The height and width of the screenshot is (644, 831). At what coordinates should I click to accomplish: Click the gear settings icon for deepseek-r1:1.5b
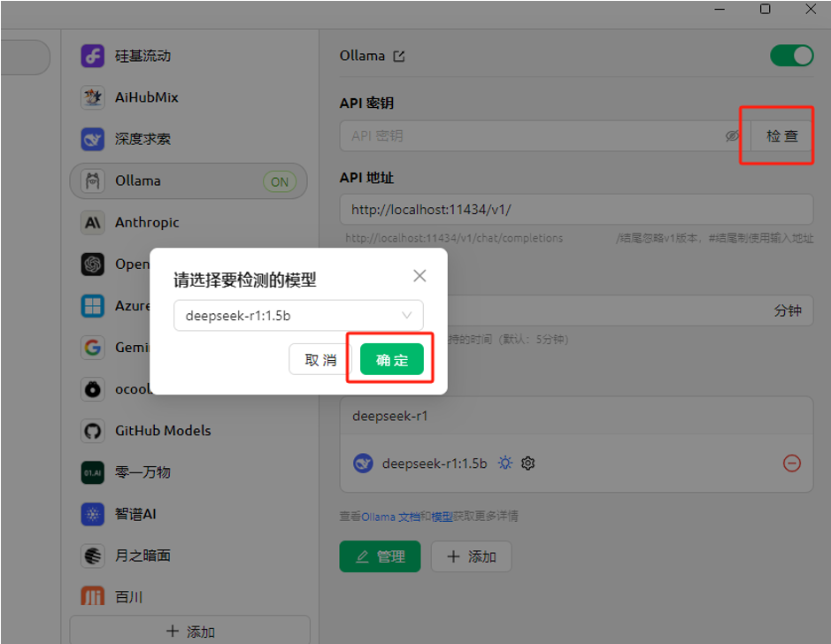click(x=527, y=464)
